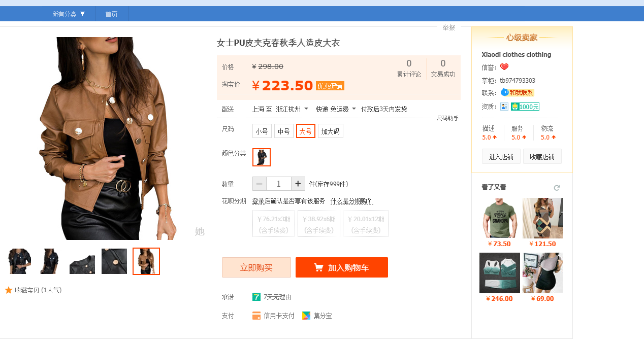The height and width of the screenshot is (345, 644).
Task: Click the orange credit card payment icon
Action: tap(256, 316)
